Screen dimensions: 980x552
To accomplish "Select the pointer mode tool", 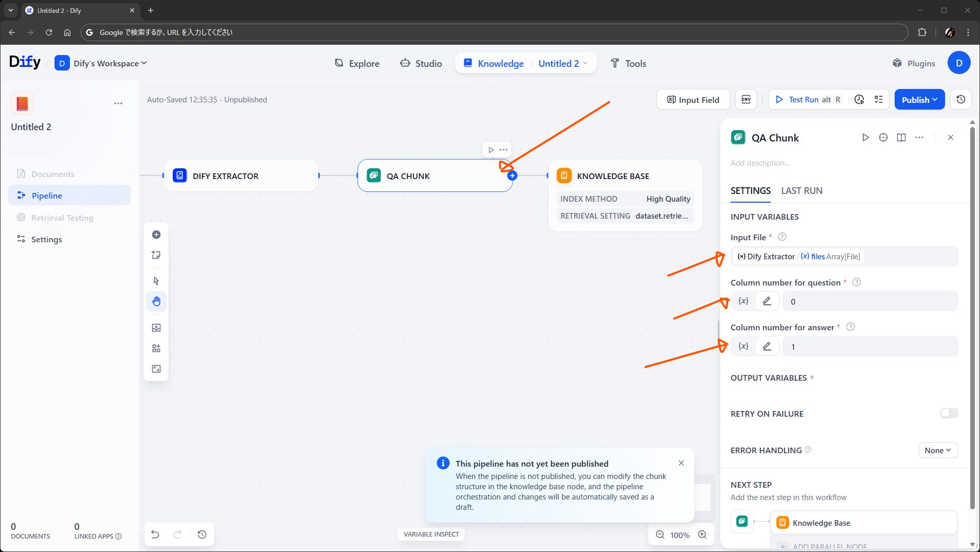I will 156,281.
